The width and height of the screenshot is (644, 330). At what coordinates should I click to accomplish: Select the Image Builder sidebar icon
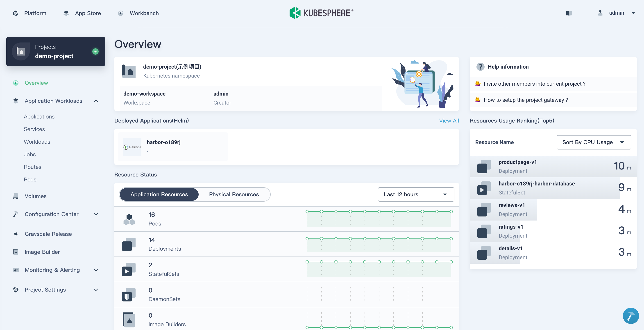[x=16, y=252]
